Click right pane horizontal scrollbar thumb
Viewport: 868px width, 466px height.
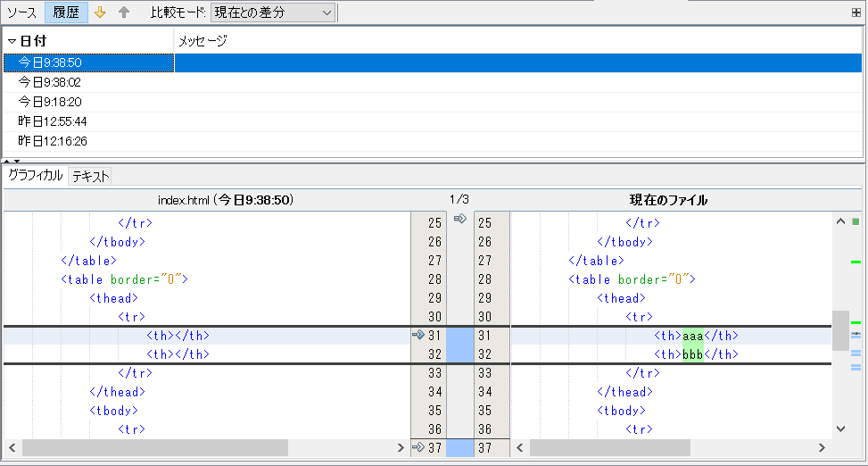click(x=610, y=448)
